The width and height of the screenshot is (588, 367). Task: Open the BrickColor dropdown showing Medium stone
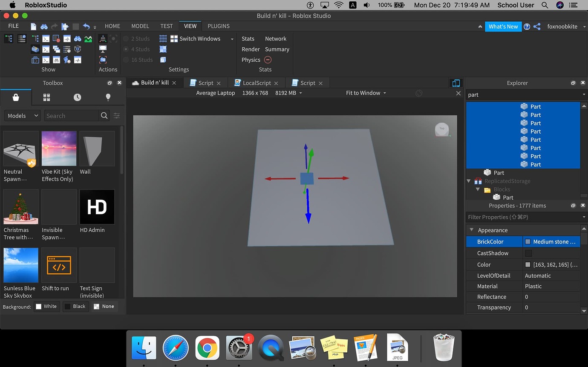coord(552,241)
